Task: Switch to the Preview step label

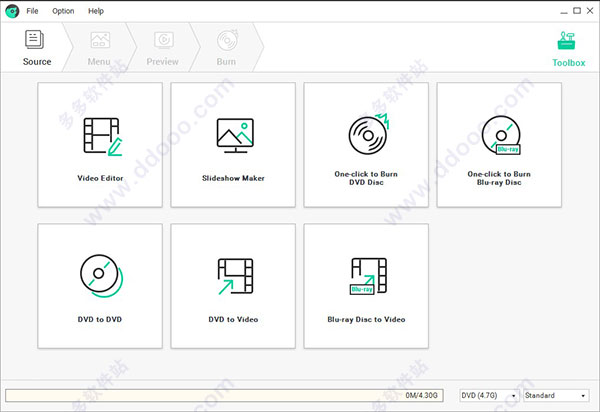Action: 162,62
